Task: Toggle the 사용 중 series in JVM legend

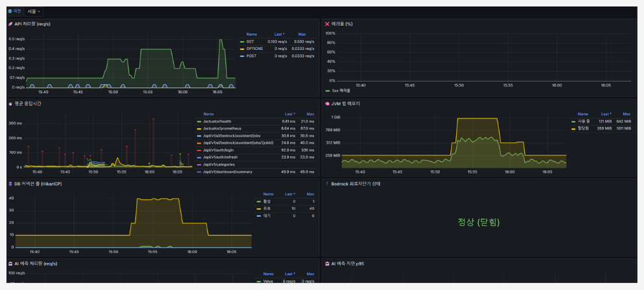Action: [x=584, y=122]
